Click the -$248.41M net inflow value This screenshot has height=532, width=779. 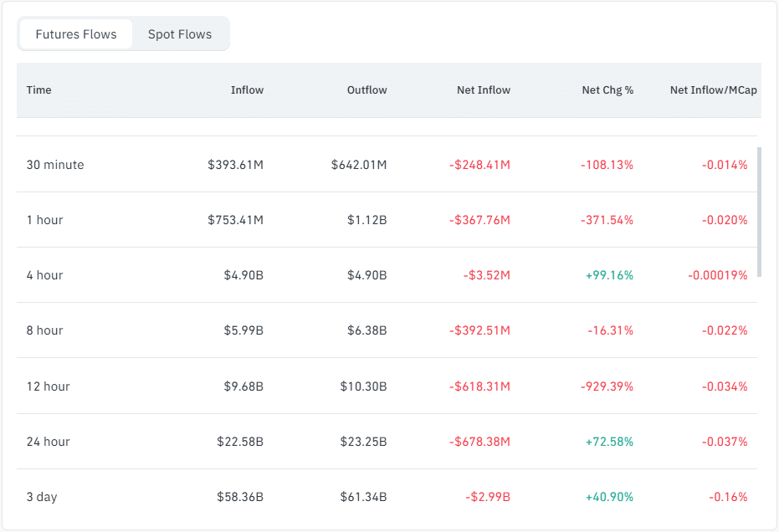479,165
